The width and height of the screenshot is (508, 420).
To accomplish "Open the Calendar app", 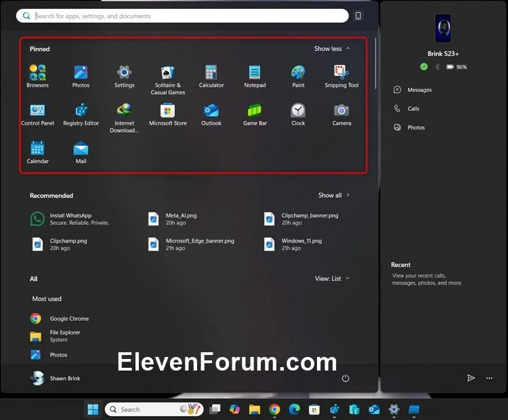I will pyautogui.click(x=37, y=152).
